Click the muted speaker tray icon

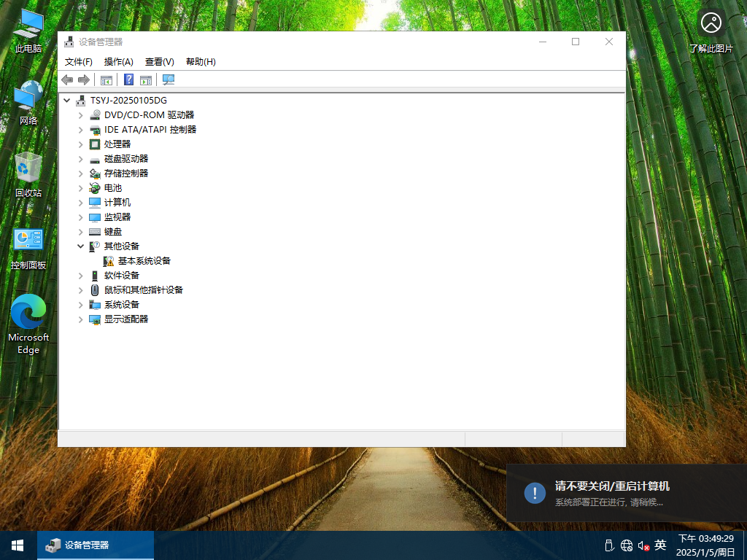pos(643,545)
